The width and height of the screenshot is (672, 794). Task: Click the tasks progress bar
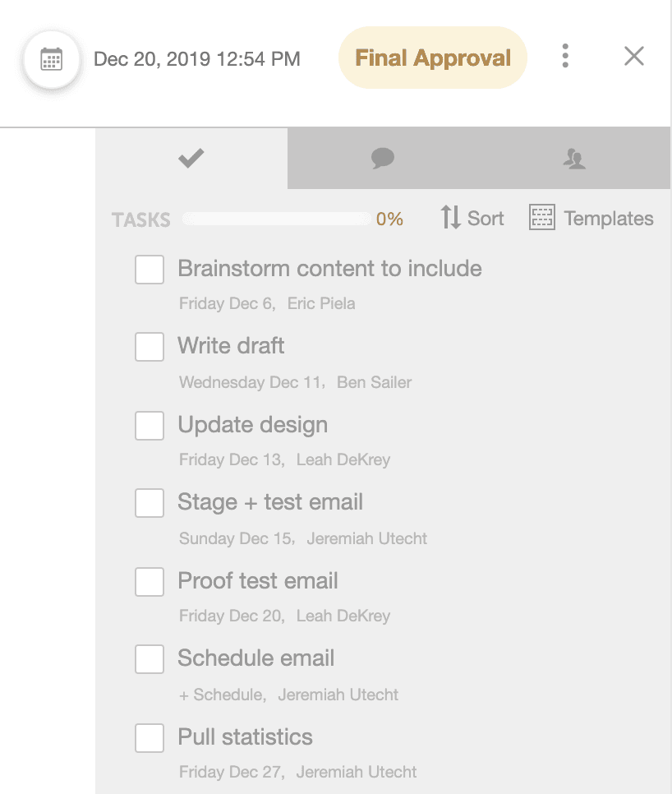pyautogui.click(x=276, y=219)
